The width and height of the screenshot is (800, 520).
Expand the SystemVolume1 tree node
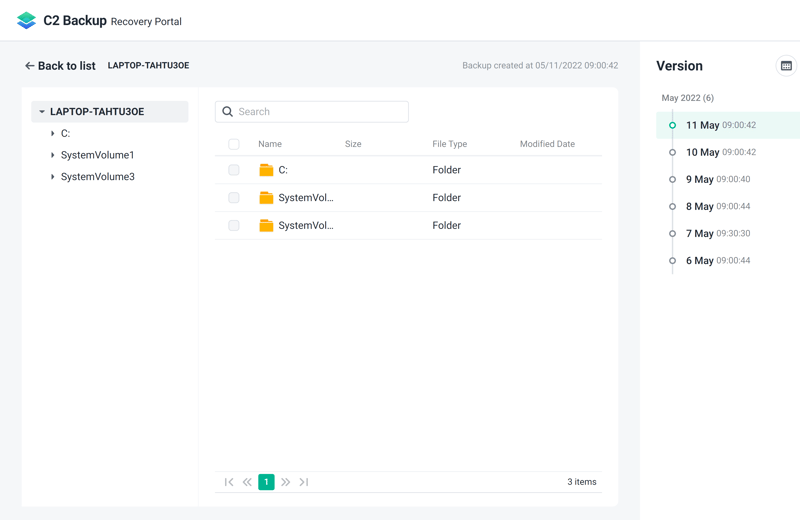tap(53, 155)
